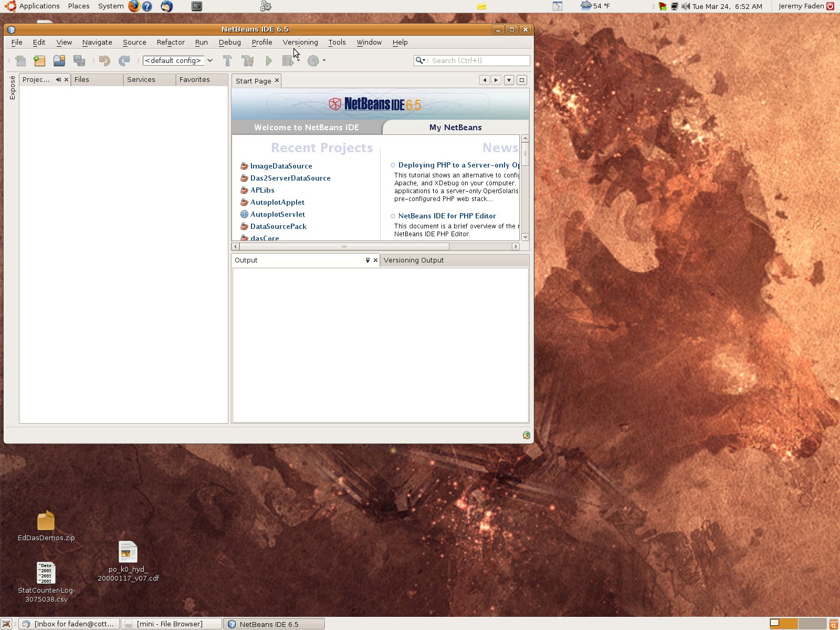Minimize the Projects panel with the pin icon
This screenshot has height=630, width=840.
[x=58, y=80]
